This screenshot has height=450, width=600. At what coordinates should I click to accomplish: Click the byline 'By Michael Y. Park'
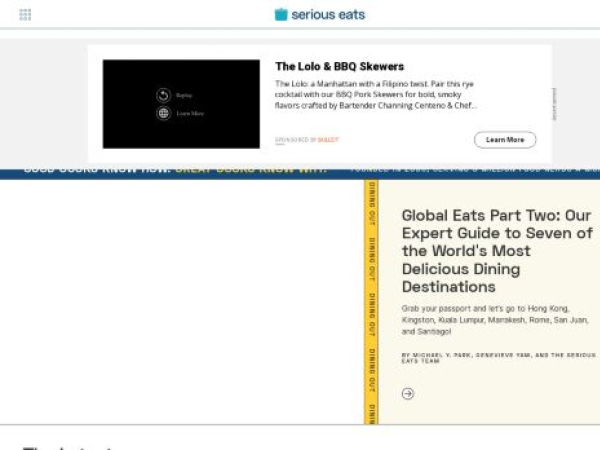click(499, 358)
